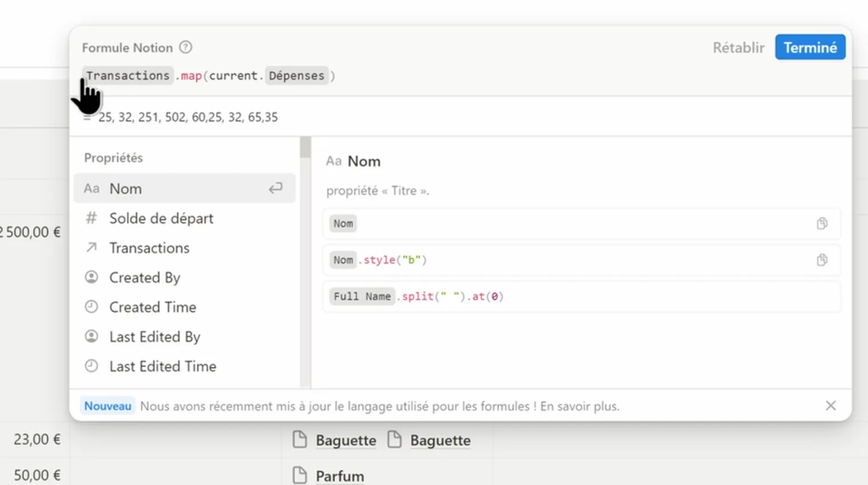Click the Transactions token in the formula
This screenshot has width=868, height=485.
(x=128, y=75)
